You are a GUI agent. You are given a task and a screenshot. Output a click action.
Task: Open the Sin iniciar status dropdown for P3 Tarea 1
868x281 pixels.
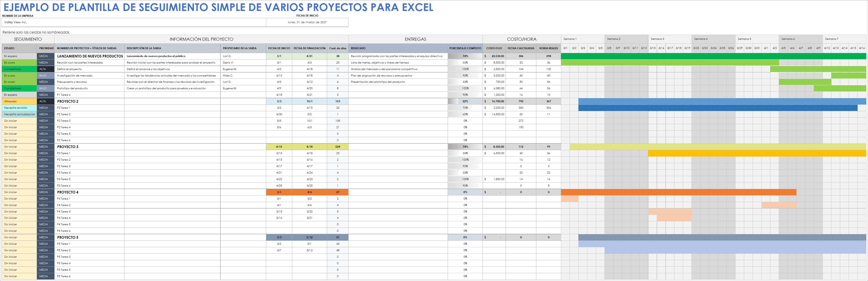coord(18,153)
